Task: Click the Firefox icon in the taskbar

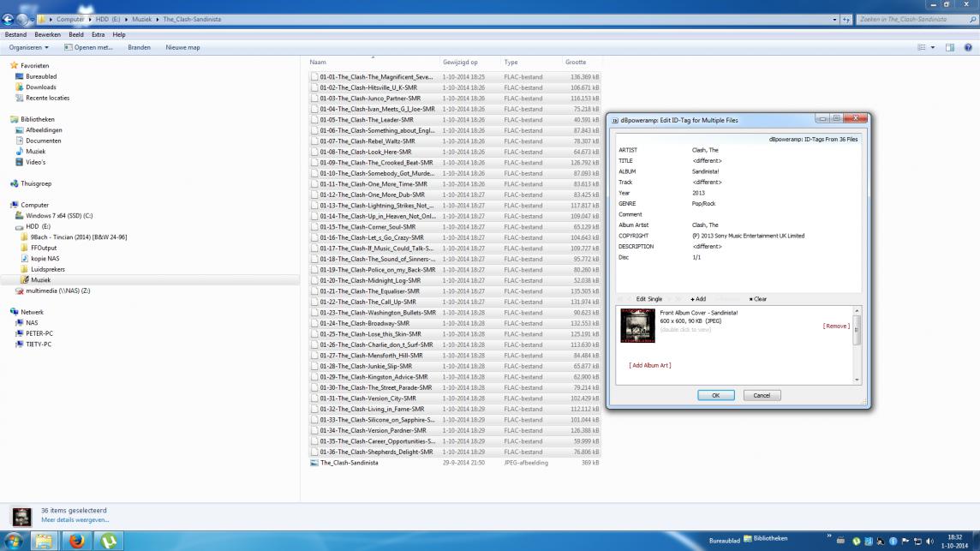Action: coord(77,541)
